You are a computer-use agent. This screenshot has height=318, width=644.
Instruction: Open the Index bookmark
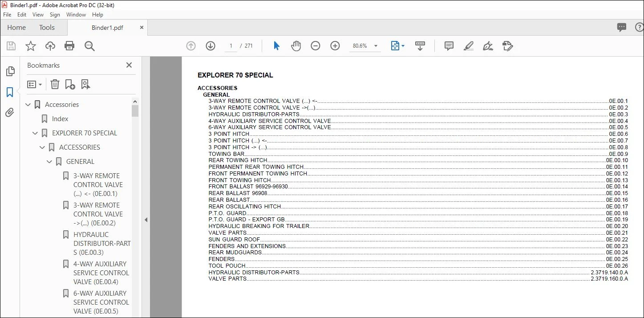click(x=60, y=119)
